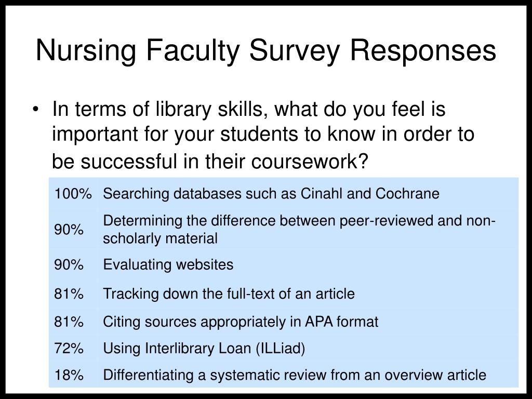Viewport: 532px width, 399px height.
Task: Click 'Searching databases such as Cinahl and Cochrane'
Action: 271,194
